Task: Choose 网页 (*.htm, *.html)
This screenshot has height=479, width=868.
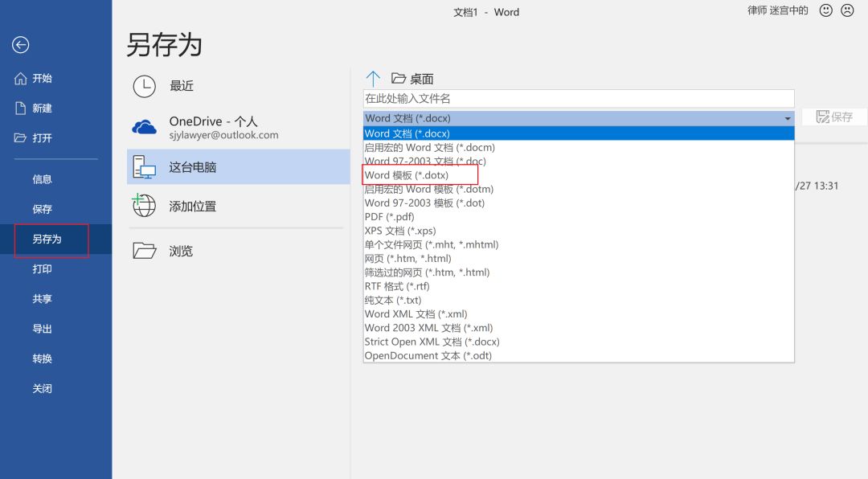Action: 579,258
